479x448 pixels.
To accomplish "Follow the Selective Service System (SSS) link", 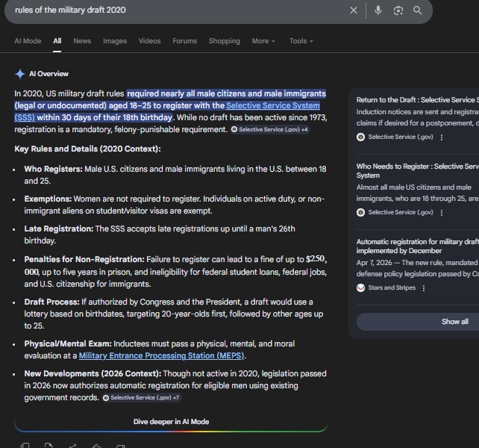I will (273, 105).
